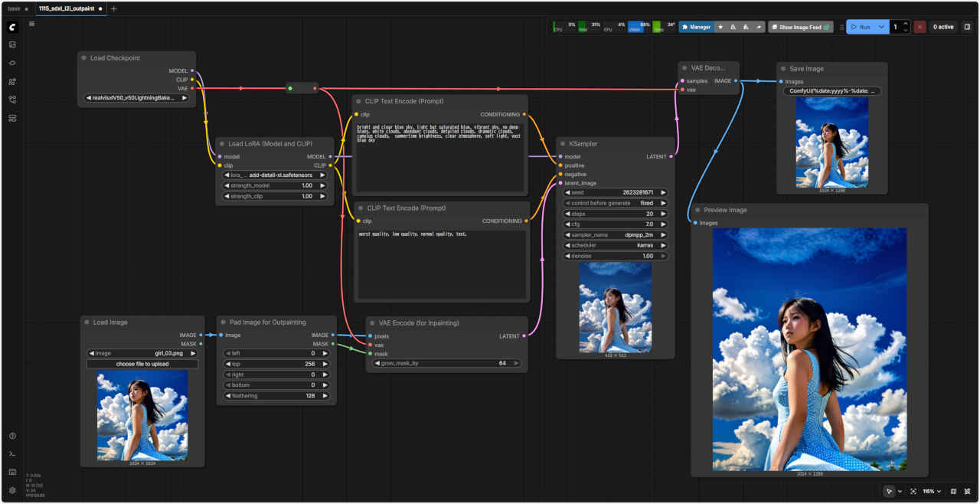This screenshot has width=980, height=504.
Task: Click the help icon in left sidebar
Action: click(x=12, y=436)
